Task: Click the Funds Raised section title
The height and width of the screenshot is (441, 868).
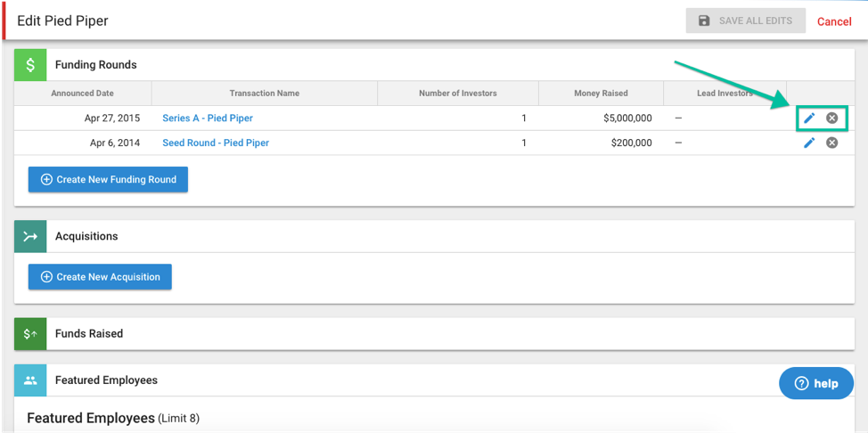Action: (89, 334)
